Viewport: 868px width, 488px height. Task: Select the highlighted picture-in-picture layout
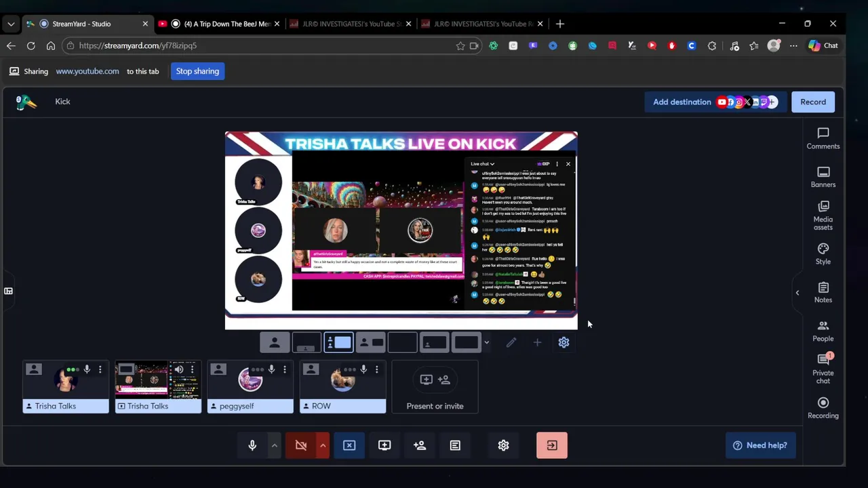pyautogui.click(x=338, y=342)
